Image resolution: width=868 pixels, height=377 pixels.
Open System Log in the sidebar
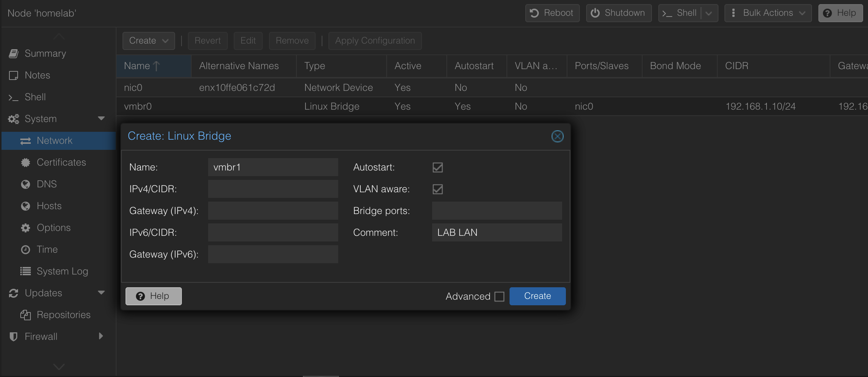58,271
